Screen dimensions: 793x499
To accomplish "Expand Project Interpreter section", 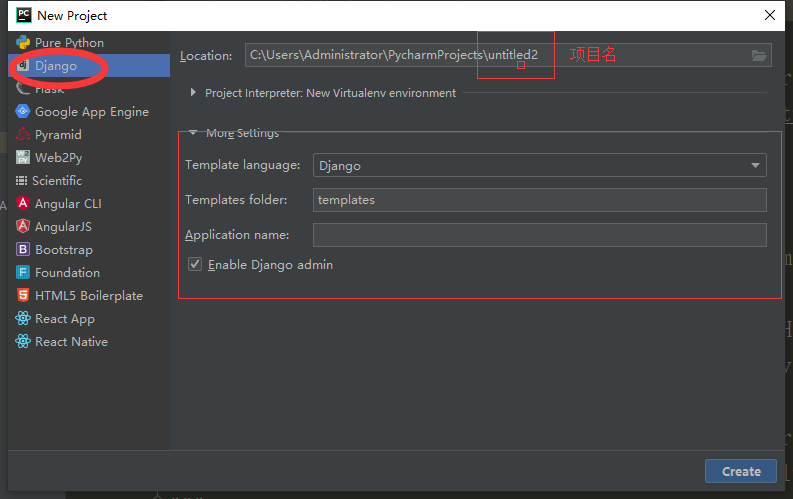I will [193, 93].
